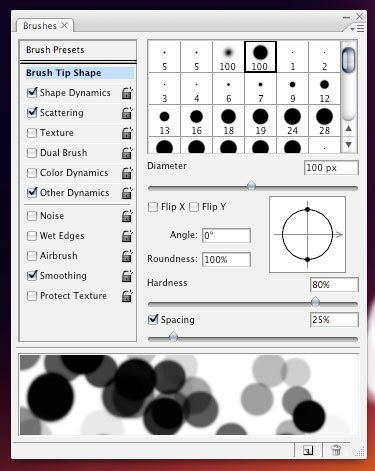
Task: Close the Brushes tab with its X
Action: tap(65, 26)
